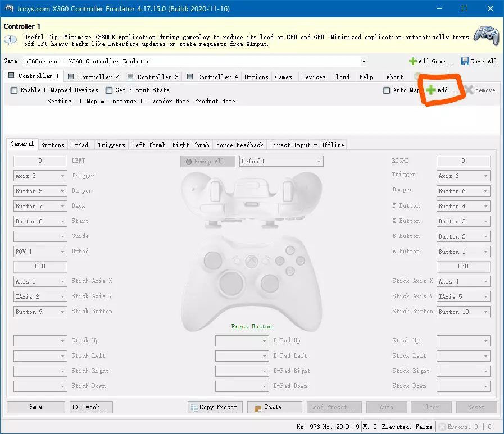This screenshot has height=434, width=504.
Task: Click the Copy Preset button
Action: (215, 407)
